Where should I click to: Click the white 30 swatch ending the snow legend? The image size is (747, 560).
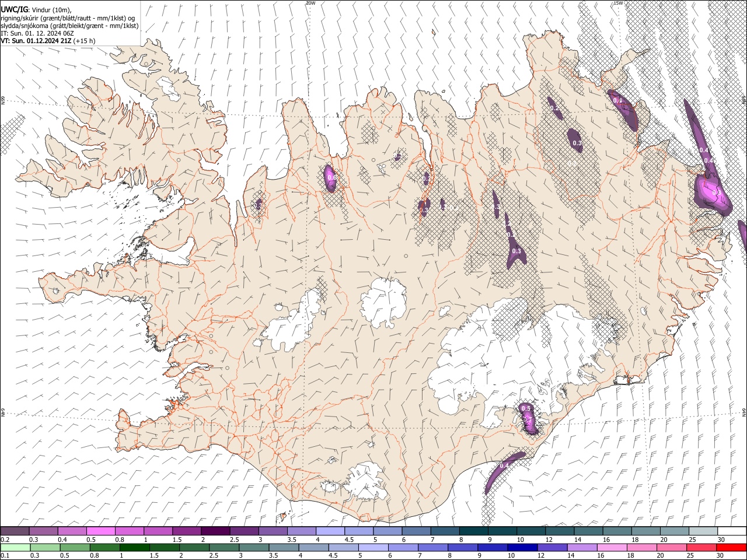732,531
